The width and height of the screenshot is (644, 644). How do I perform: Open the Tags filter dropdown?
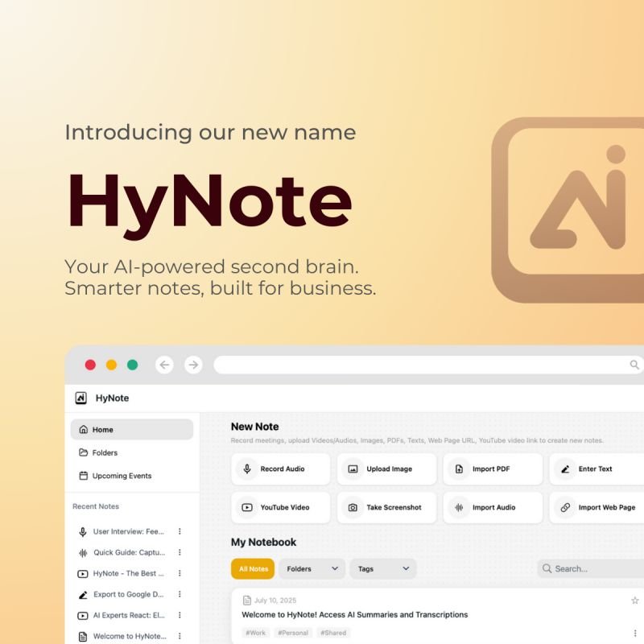[382, 569]
